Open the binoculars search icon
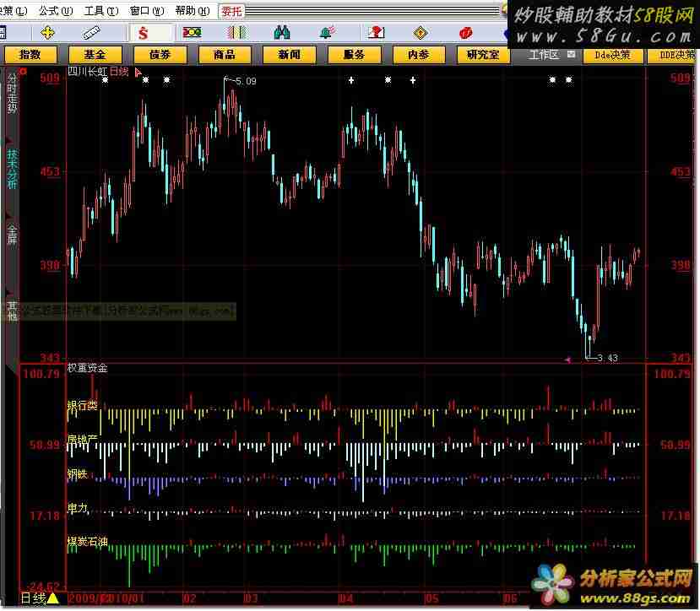 coord(282,33)
